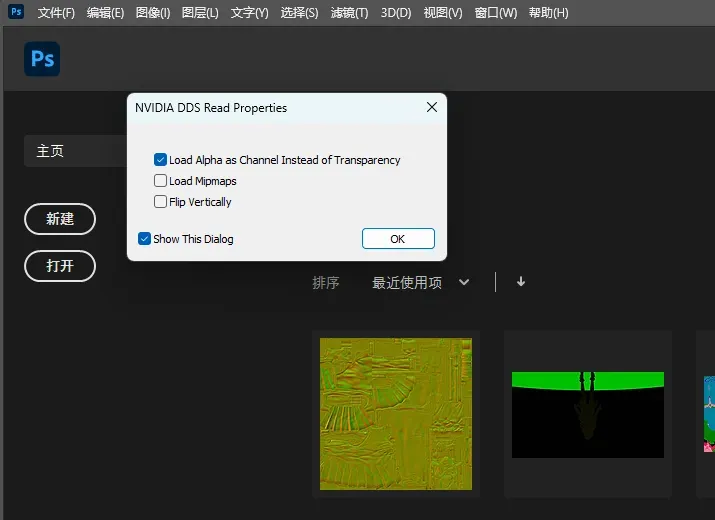Open the 文件(F) menu
715x520 pixels.
click(x=56, y=13)
